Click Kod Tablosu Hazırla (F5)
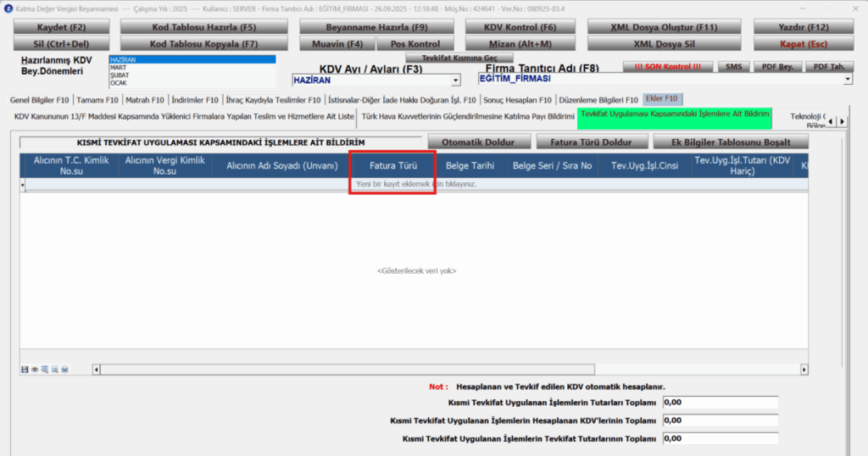 [x=203, y=27]
